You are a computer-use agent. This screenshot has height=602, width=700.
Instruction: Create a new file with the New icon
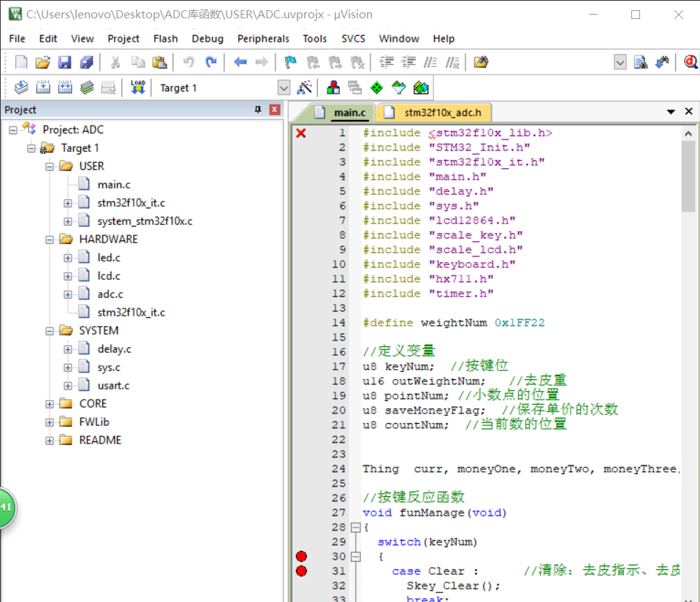[21, 62]
